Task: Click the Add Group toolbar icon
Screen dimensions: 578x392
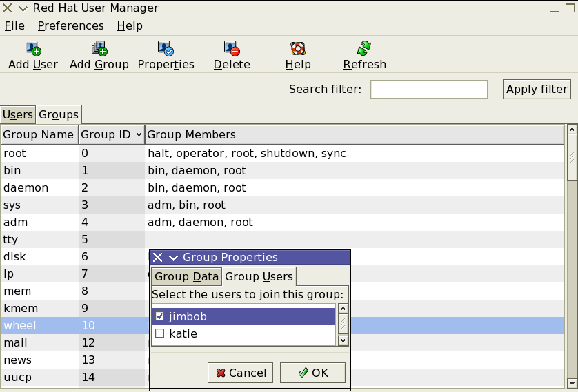Action: click(99, 48)
